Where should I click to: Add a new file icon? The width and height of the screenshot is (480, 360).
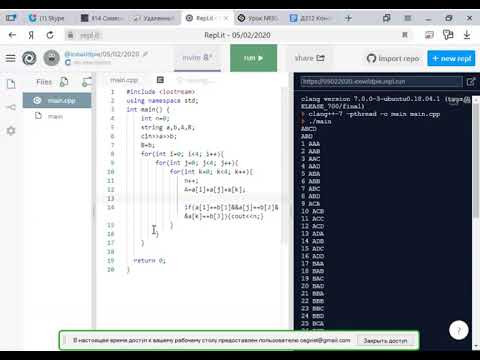pyautogui.click(x=64, y=82)
